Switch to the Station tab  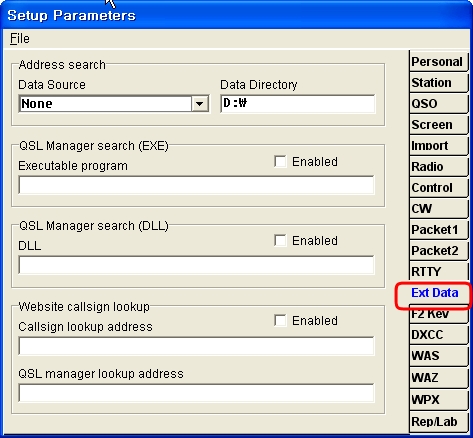click(x=438, y=83)
